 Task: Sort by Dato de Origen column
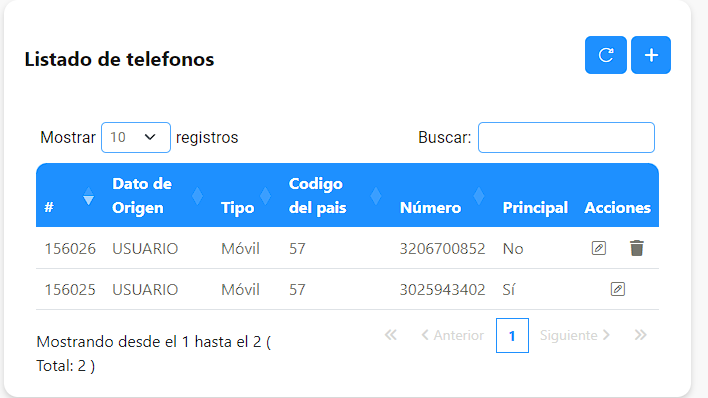pos(158,196)
